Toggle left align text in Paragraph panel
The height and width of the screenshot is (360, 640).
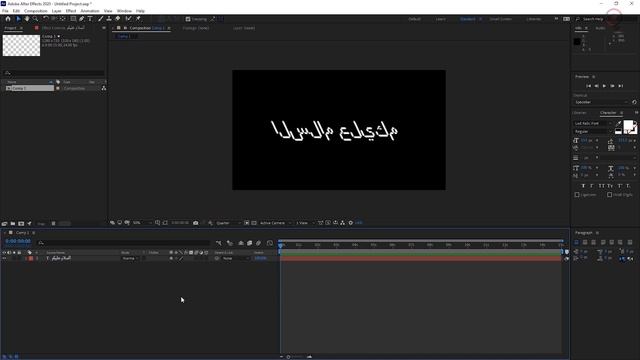pos(577,242)
